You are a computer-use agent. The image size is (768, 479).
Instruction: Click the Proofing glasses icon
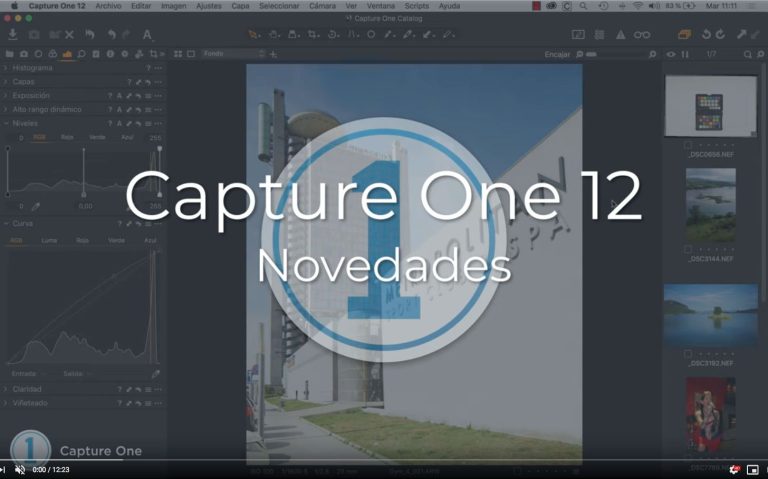pos(642,35)
